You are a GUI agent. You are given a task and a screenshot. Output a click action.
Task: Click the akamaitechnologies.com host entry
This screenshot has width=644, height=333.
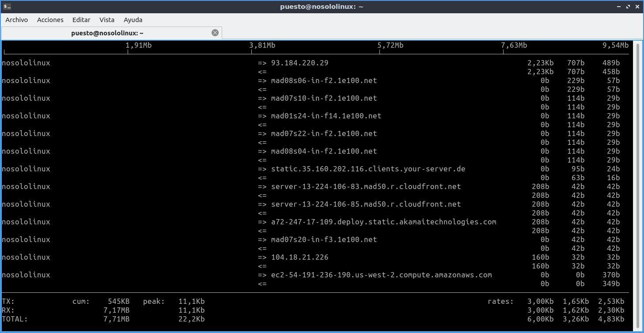[x=383, y=222]
